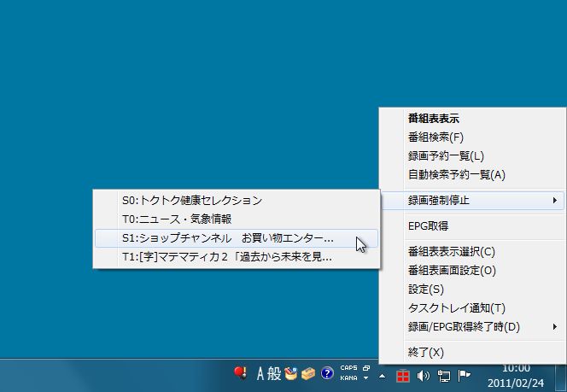567x392 pixels.
Task: Open the IME toolbox icon
Action: pos(308,373)
